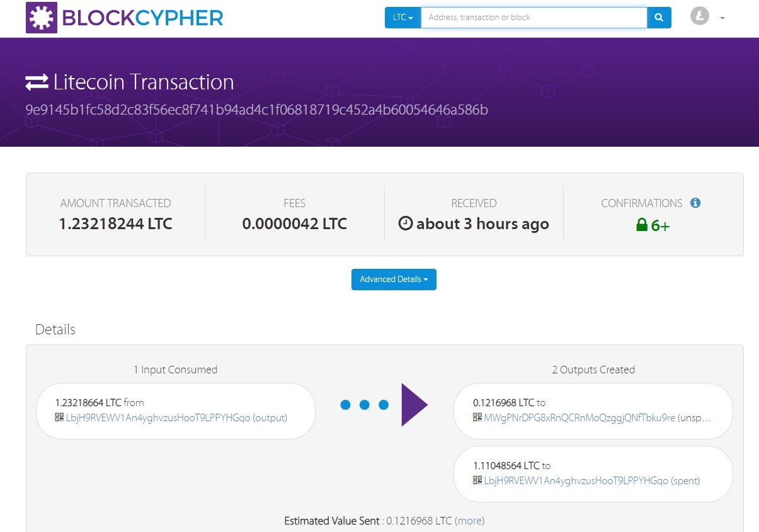This screenshot has height=532, width=759.
Task: Select the 'AMOUNT TRANSACTED' label
Action: 115,203
